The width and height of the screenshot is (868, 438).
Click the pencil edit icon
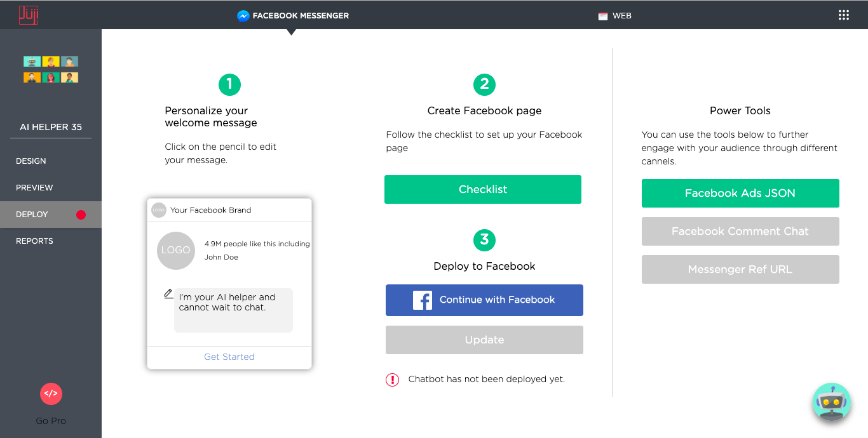pos(168,293)
